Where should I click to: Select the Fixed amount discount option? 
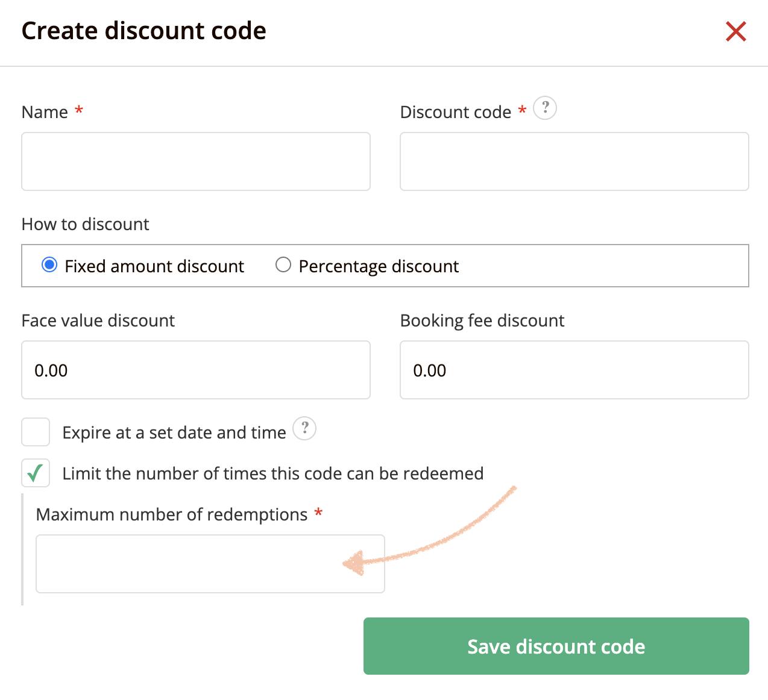pyautogui.click(x=50, y=265)
